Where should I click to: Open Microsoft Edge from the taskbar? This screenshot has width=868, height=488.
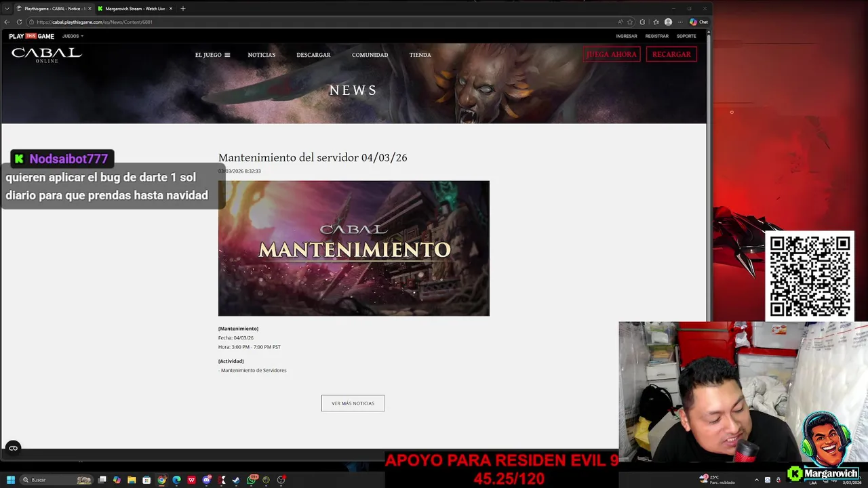click(x=176, y=480)
